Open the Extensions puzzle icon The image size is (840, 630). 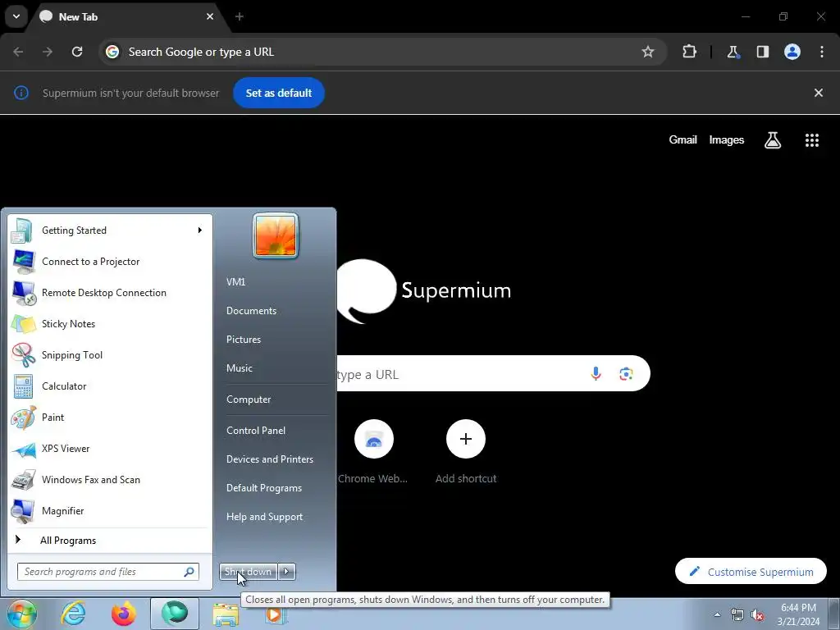pos(689,52)
